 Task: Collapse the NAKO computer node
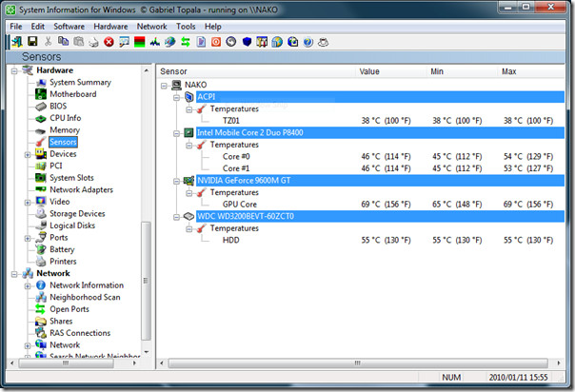pyautogui.click(x=164, y=86)
